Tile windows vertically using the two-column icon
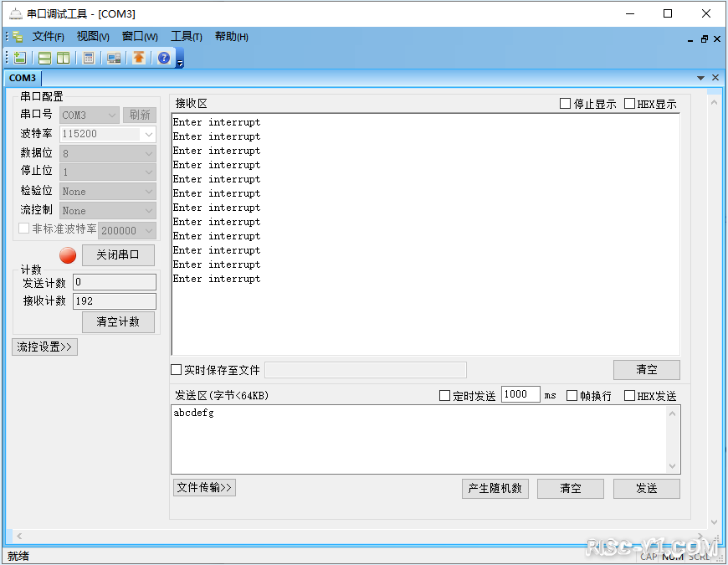The width and height of the screenshot is (728, 565). click(63, 58)
